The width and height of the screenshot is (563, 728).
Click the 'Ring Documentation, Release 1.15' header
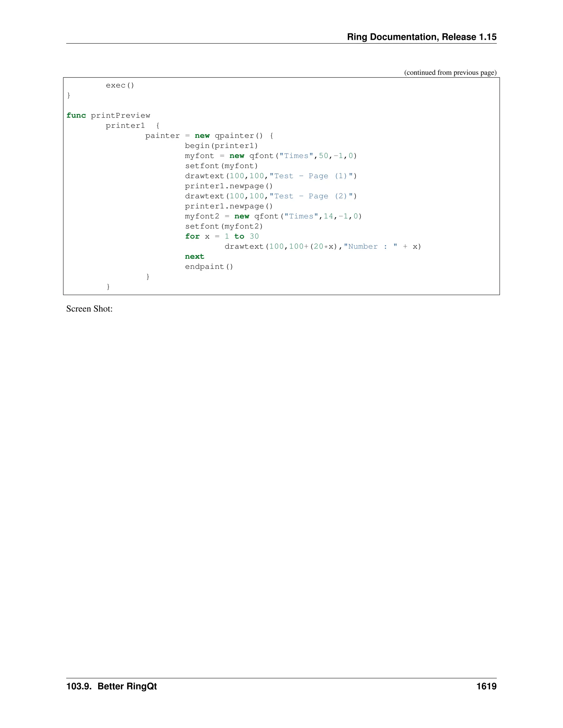[422, 37]
